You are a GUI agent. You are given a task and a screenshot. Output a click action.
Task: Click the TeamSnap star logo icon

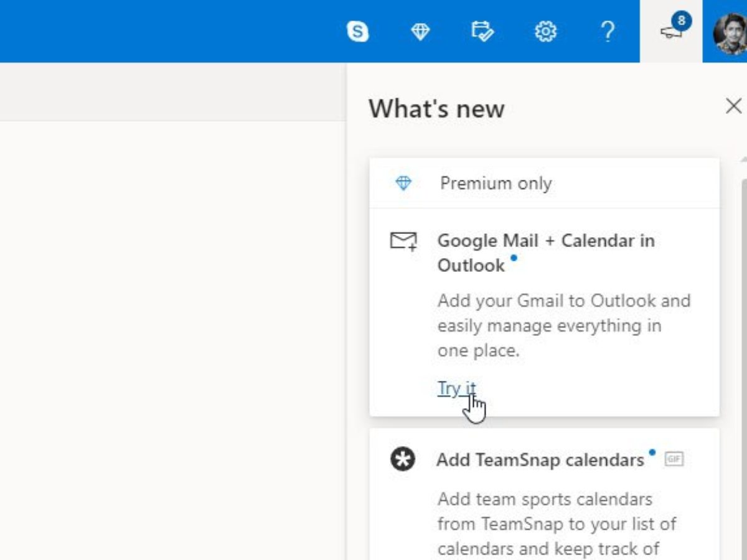click(x=403, y=460)
